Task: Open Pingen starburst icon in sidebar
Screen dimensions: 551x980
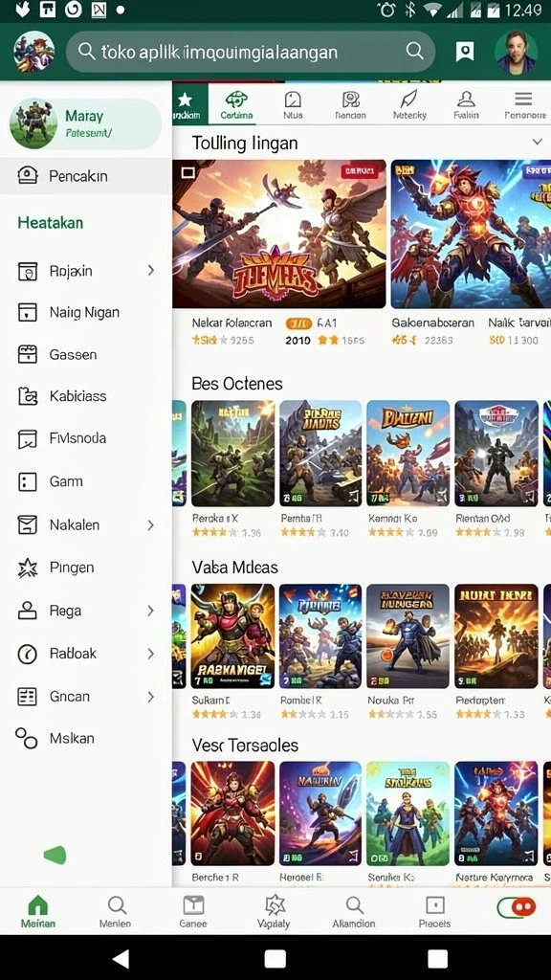Action: pos(28,568)
